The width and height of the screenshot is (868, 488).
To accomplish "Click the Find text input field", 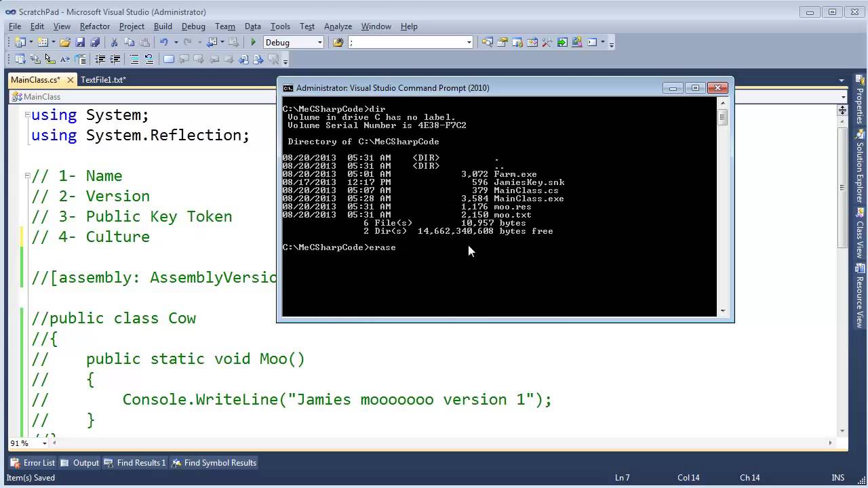I will (x=406, y=42).
